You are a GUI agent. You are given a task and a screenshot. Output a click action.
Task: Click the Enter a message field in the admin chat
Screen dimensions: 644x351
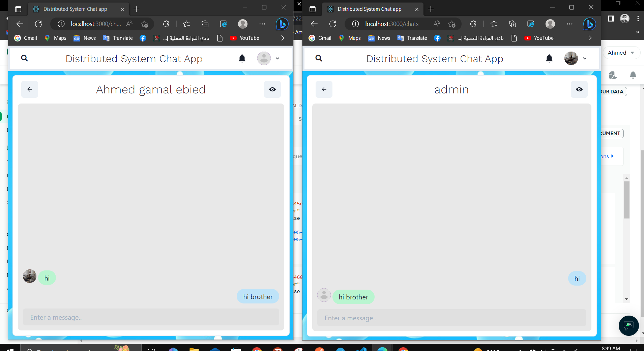(x=451, y=318)
